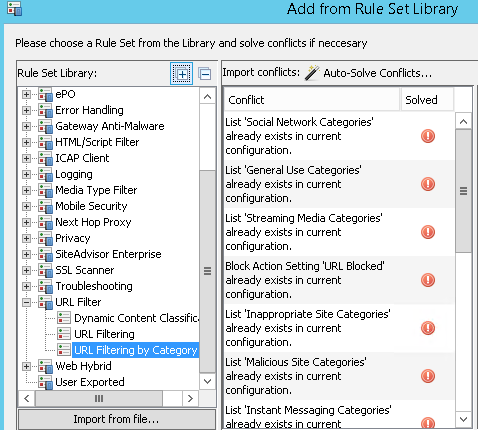This screenshot has width=478, height=430.
Task: Expand the HTML/Script Filter tree node
Action: [26, 143]
